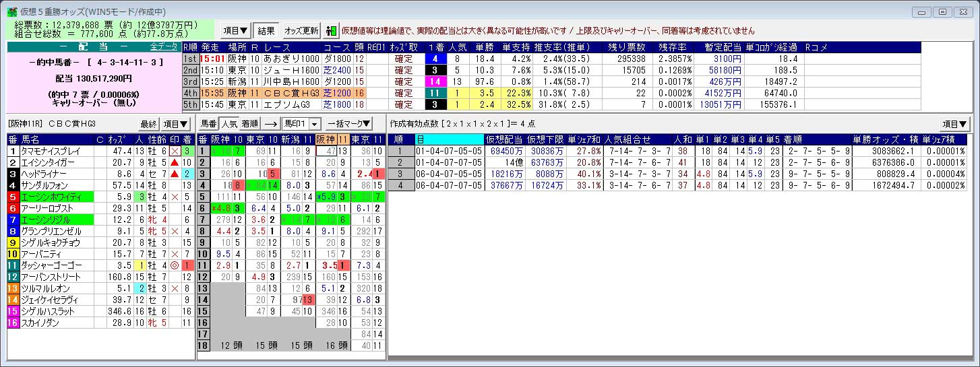Click the exit door icon in top toolbar
Screen dimensions: 980x367
click(x=331, y=31)
